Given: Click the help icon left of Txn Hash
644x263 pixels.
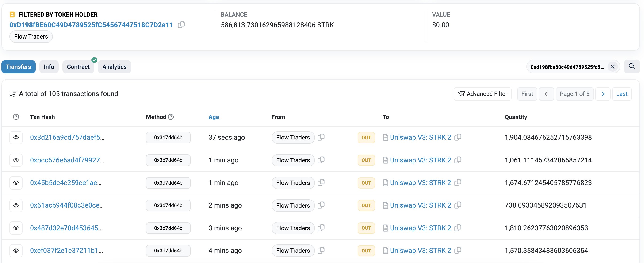Looking at the screenshot, I should [x=16, y=117].
